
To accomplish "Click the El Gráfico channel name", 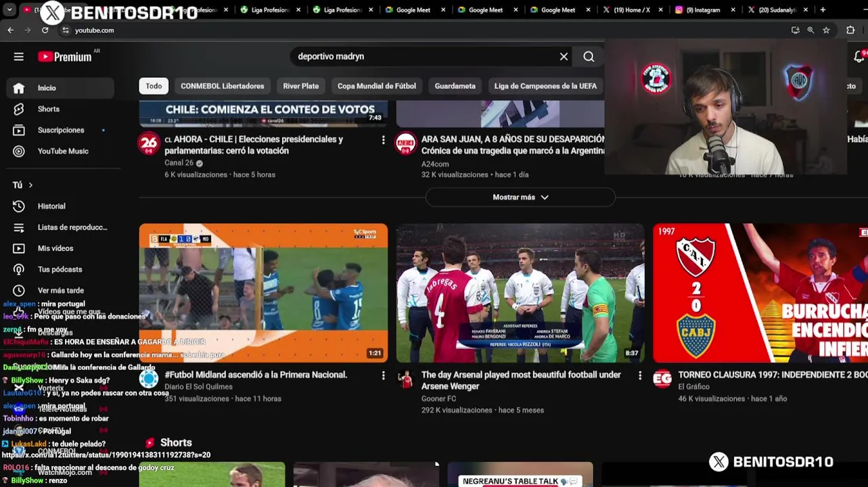I will pyautogui.click(x=694, y=387).
